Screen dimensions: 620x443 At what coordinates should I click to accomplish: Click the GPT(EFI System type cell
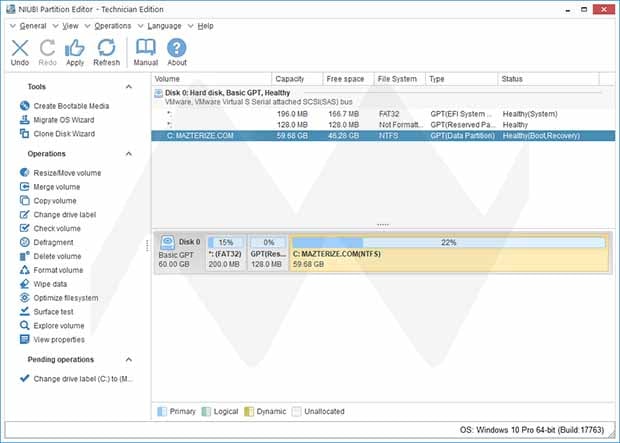point(461,114)
